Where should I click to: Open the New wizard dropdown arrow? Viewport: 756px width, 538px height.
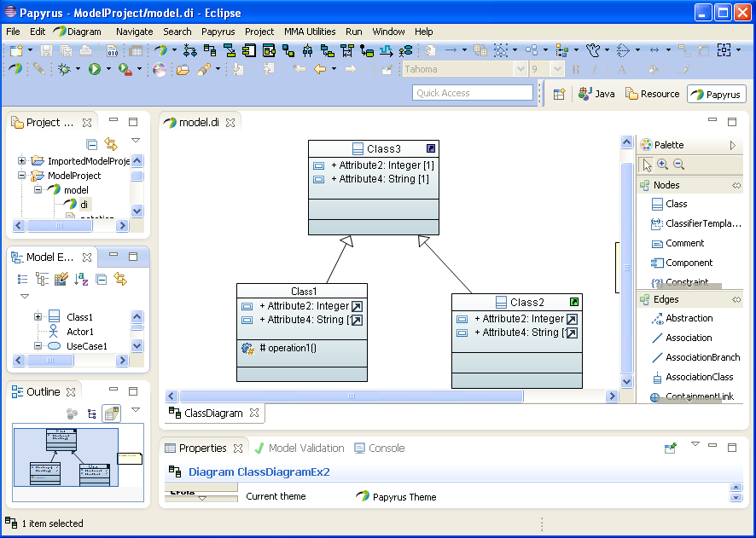30,50
